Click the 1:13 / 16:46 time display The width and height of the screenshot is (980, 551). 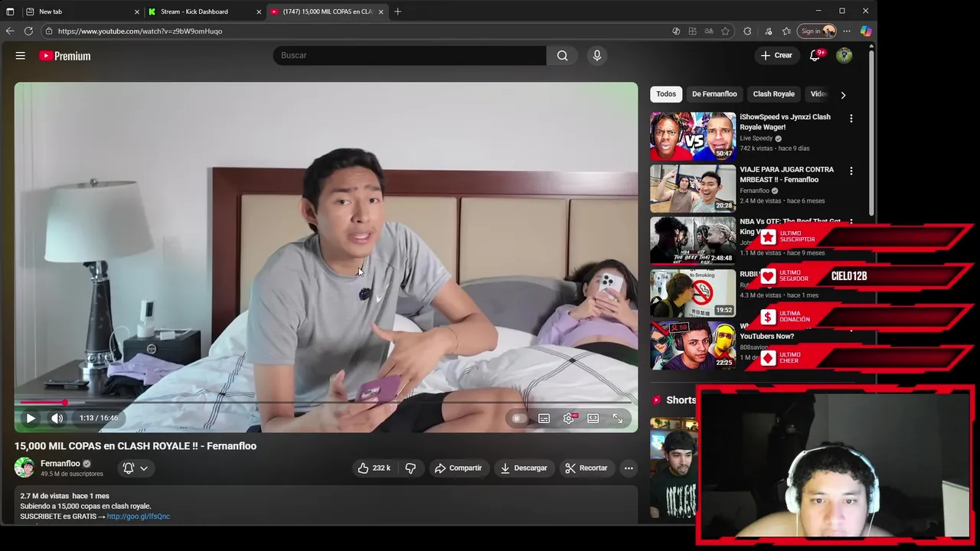(99, 418)
